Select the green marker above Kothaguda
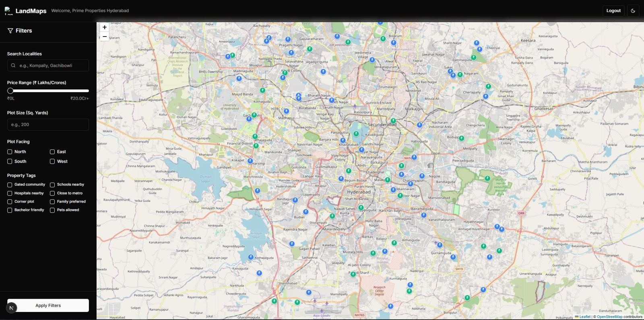Screen dimensions: 644x320 coord(263,90)
